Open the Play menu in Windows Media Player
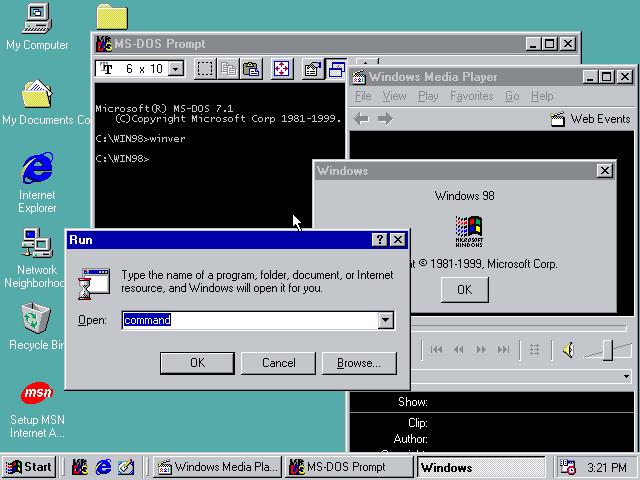The image size is (640, 480). (428, 96)
